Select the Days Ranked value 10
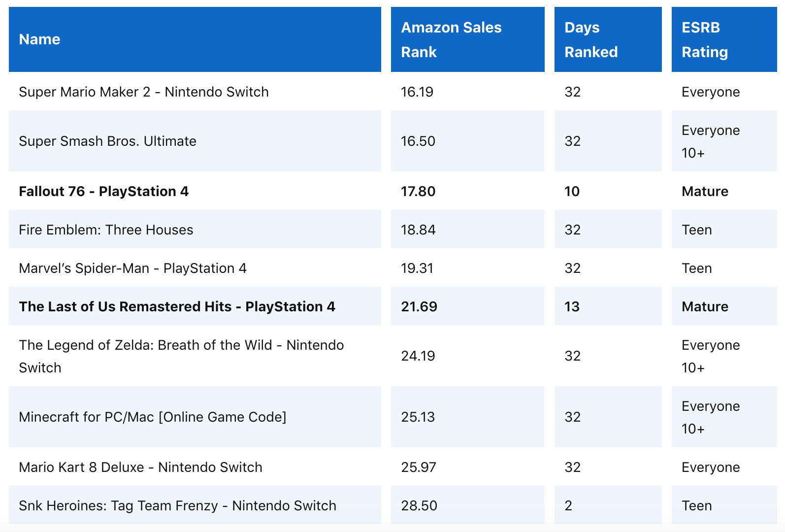The height and width of the screenshot is (532, 785). click(x=572, y=192)
